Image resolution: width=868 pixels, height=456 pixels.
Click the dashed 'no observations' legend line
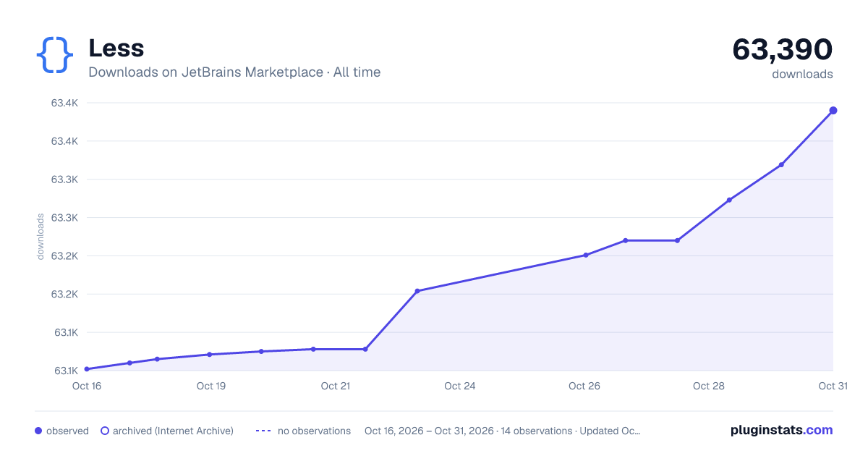263,431
